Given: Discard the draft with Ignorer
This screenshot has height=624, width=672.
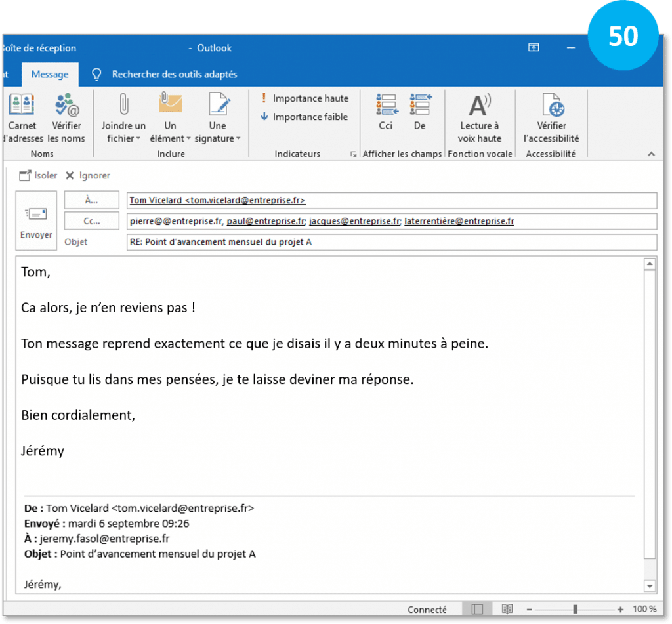Looking at the screenshot, I should click(x=88, y=176).
